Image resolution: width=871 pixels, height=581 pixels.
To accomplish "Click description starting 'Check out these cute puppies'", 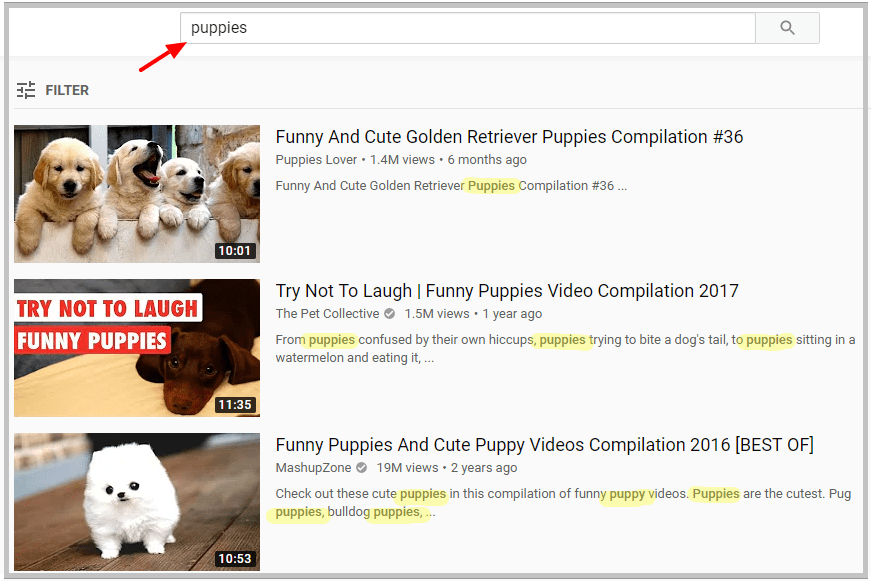I will point(563,503).
